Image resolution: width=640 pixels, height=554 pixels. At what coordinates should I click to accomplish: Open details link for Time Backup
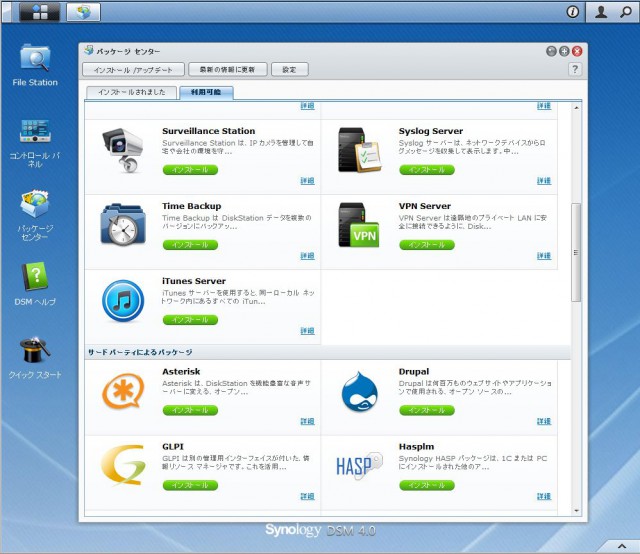(x=307, y=256)
